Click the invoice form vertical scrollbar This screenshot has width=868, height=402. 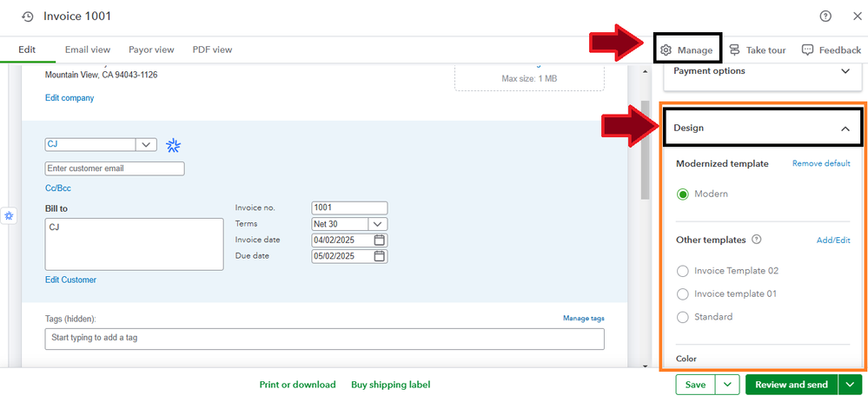pos(645,150)
